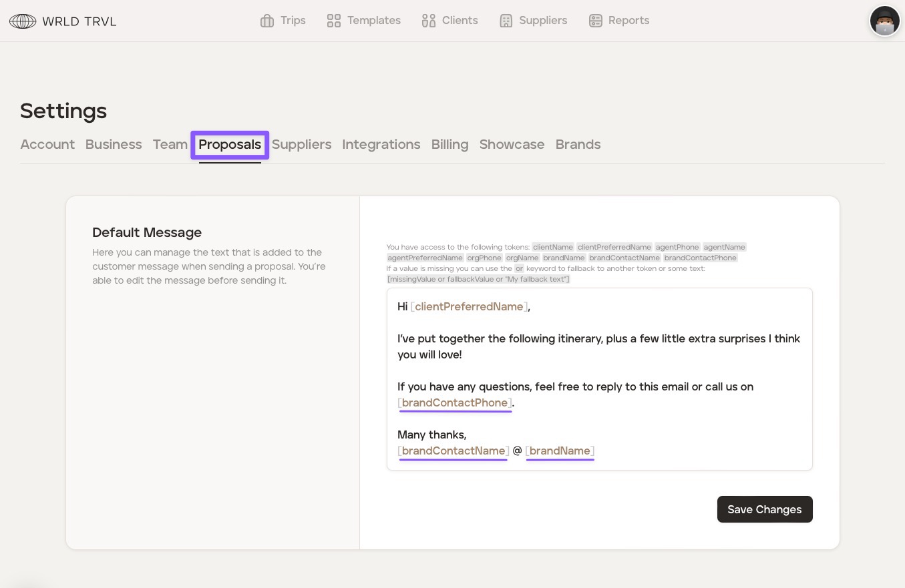The height and width of the screenshot is (588, 905).
Task: Click the Suppliers building icon
Action: pos(506,21)
